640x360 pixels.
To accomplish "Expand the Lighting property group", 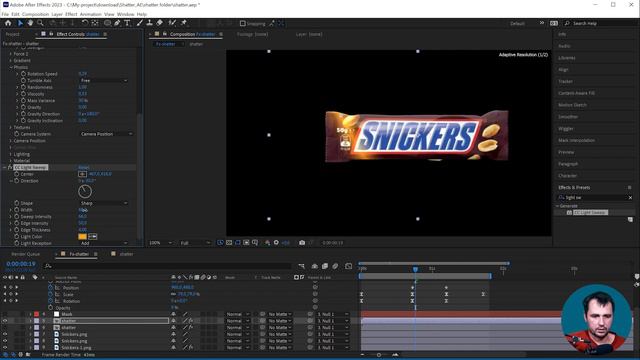I will (11, 154).
